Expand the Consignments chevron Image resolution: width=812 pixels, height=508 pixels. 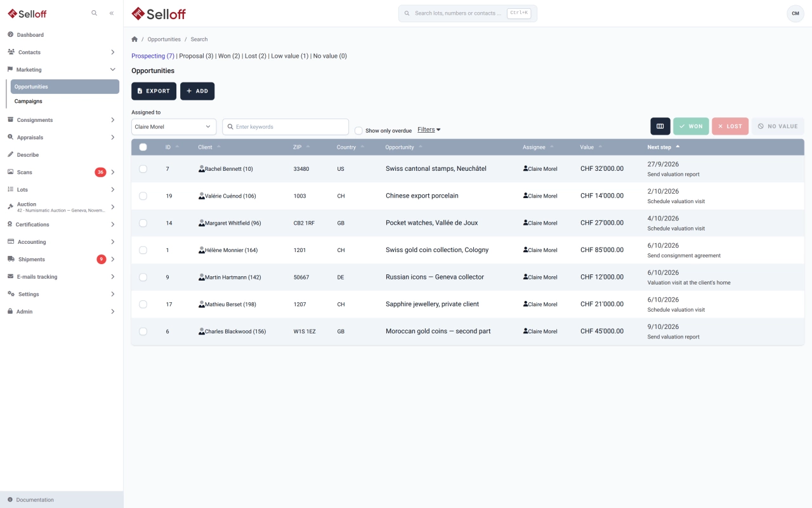[113, 120]
